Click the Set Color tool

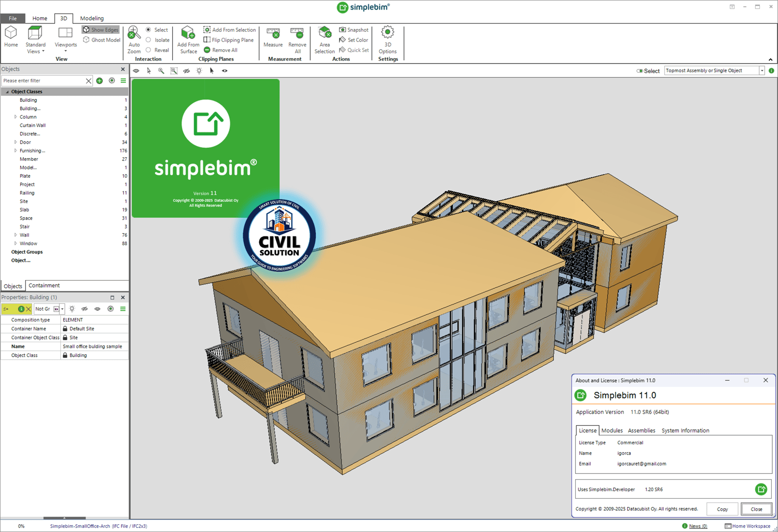[x=354, y=40]
